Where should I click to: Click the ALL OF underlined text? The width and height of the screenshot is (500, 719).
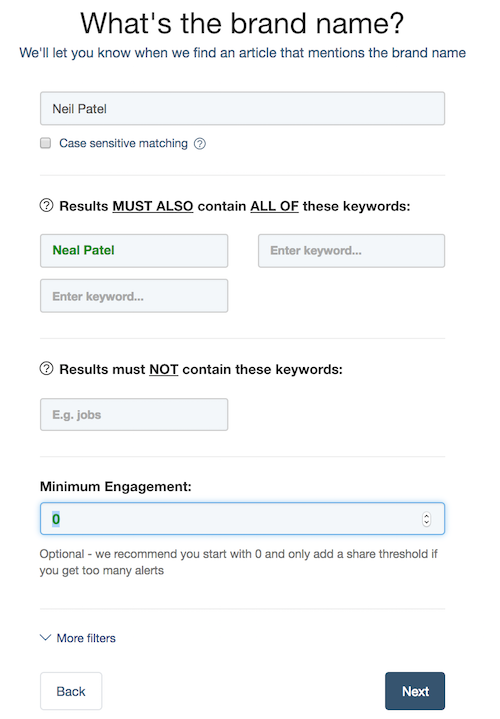(x=274, y=206)
